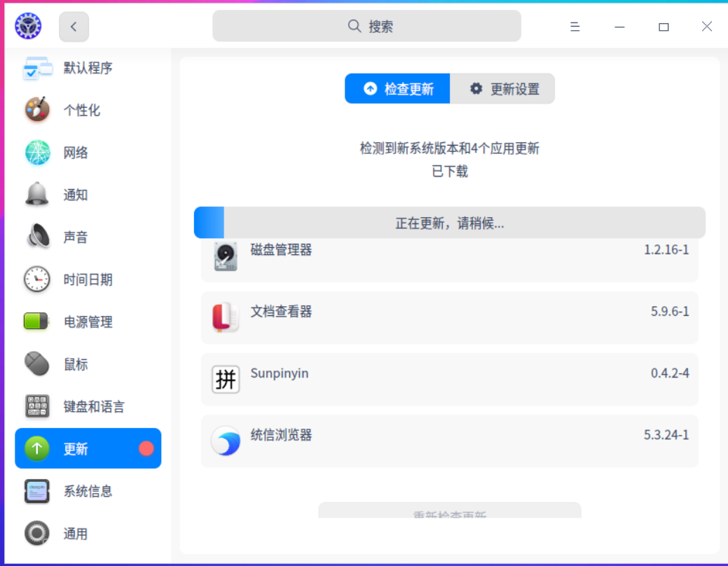Image resolution: width=728 pixels, height=566 pixels.
Task: Switch to 更新设置 tab
Action: pos(502,88)
